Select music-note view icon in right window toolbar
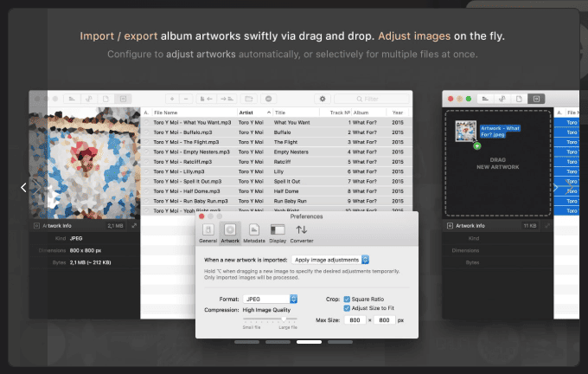588x374 pixels. 502,99
